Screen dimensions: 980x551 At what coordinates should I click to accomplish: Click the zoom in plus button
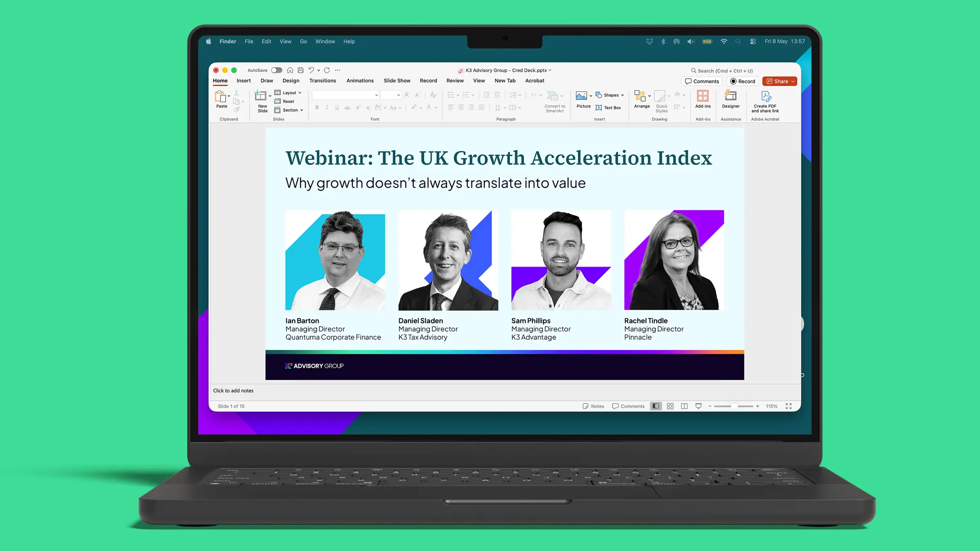point(757,406)
